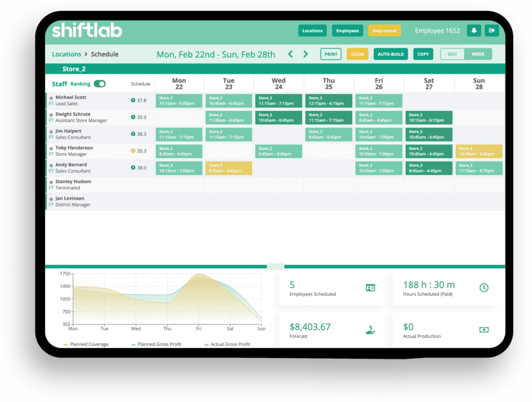532x402 pixels.
Task: Click the 188 h : 30 m value
Action: (429, 285)
